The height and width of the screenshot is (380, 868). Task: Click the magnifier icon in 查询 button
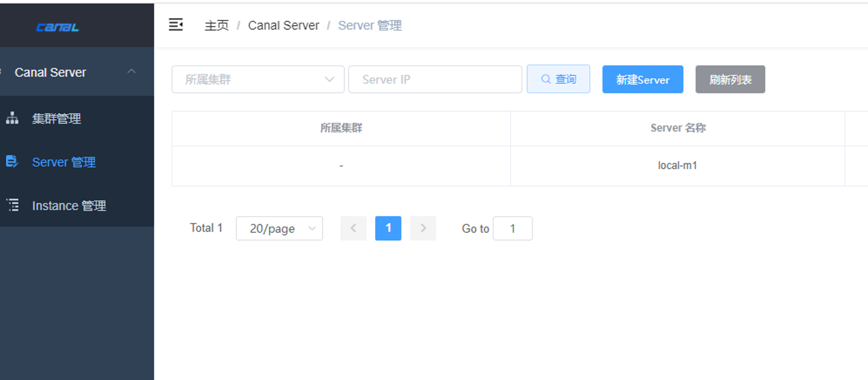pyautogui.click(x=546, y=79)
